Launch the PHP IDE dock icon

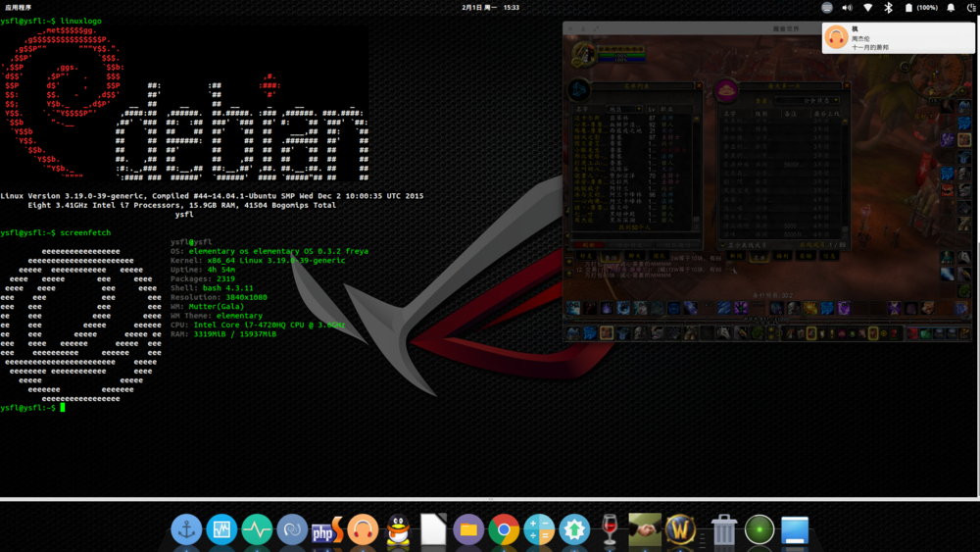tap(327, 529)
